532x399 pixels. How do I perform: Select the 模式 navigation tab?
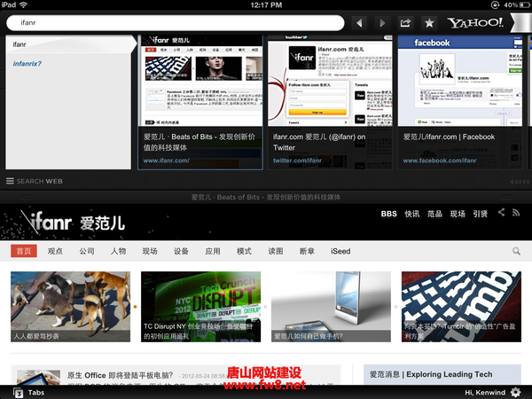[244, 251]
